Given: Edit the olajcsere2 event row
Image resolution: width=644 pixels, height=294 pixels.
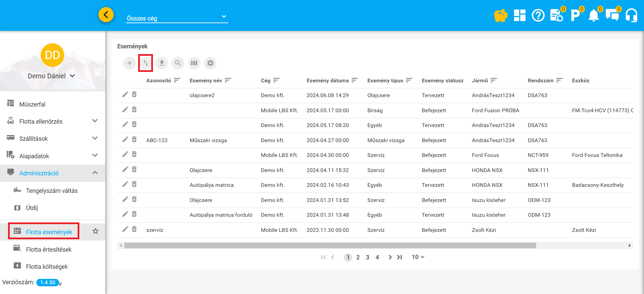Looking at the screenshot, I should click(125, 95).
